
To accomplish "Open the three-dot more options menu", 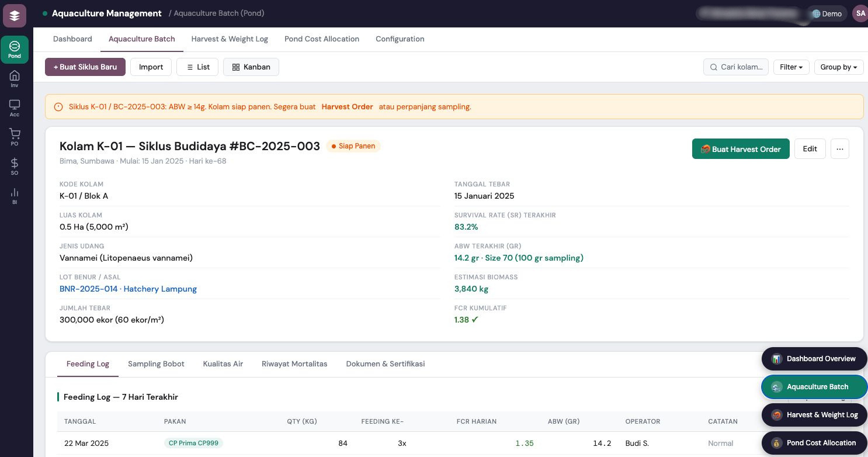I will pyautogui.click(x=839, y=149).
